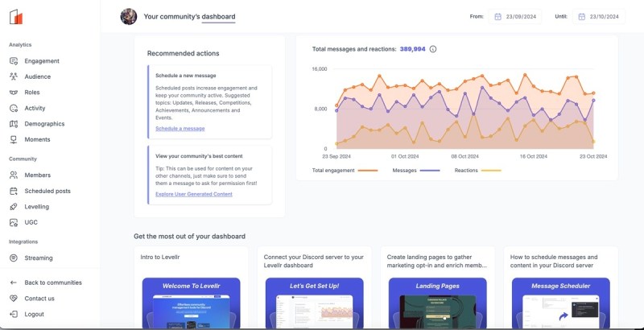Click the Demographics map icon
Image resolution: width=644 pixels, height=330 pixels.
[x=14, y=124]
